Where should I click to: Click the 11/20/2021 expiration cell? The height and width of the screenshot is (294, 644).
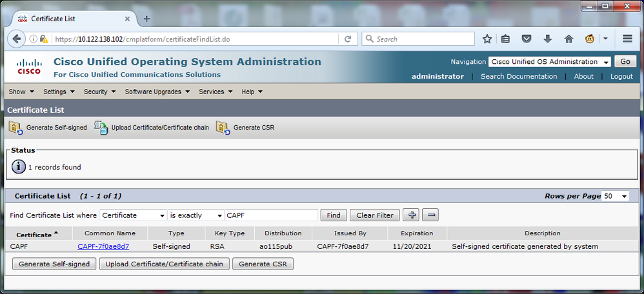[410, 246]
